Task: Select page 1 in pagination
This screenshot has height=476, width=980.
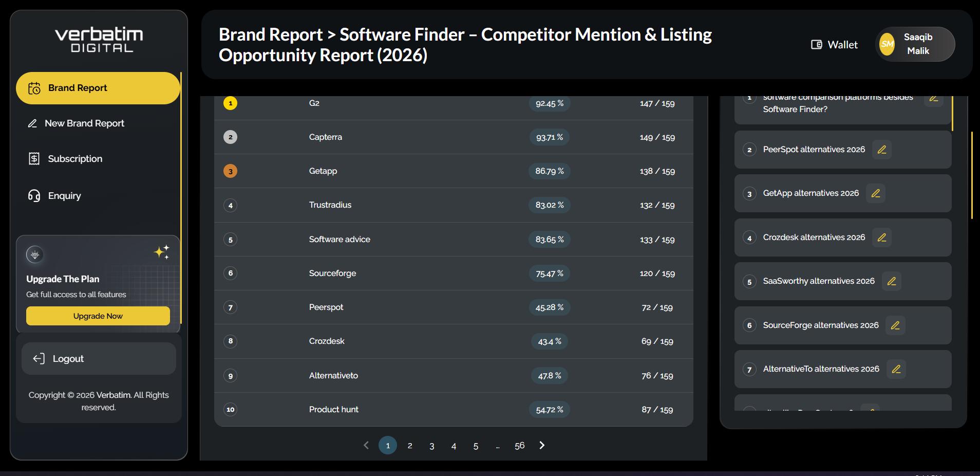Action: pos(388,445)
